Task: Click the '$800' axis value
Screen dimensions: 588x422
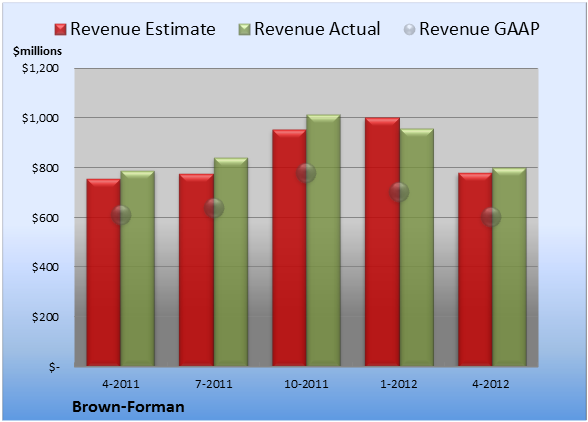Action: pos(45,168)
